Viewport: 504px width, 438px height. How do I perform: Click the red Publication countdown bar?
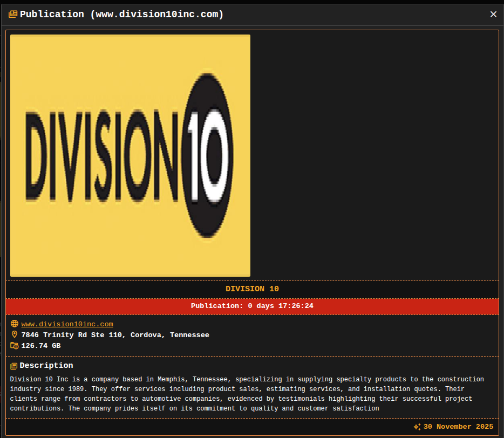(x=252, y=306)
